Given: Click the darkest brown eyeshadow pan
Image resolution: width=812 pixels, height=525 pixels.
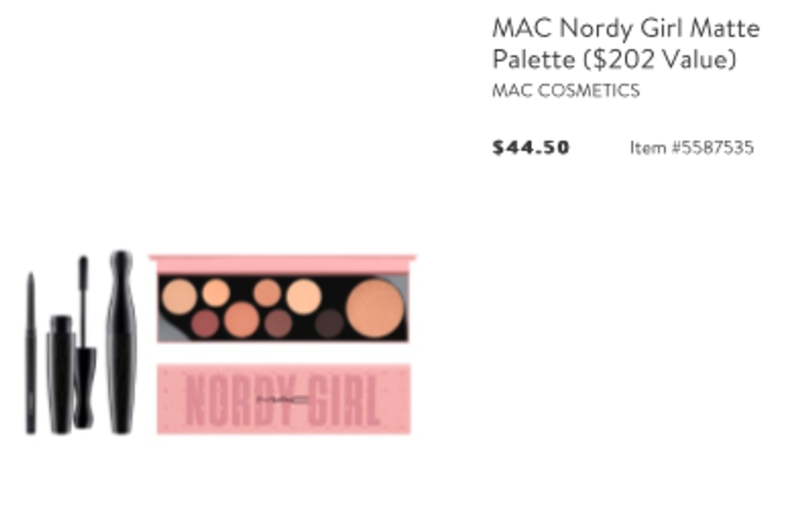Looking at the screenshot, I should click(x=330, y=323).
